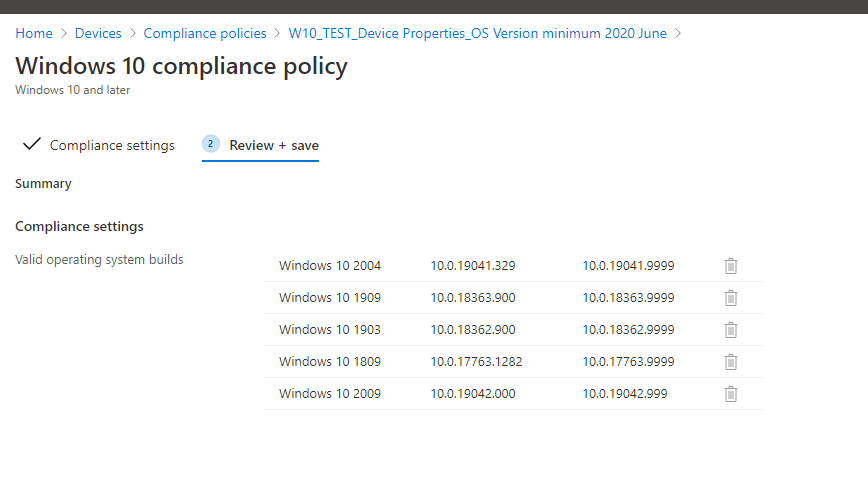Remove the Windows 10 1809 build entry

point(731,362)
